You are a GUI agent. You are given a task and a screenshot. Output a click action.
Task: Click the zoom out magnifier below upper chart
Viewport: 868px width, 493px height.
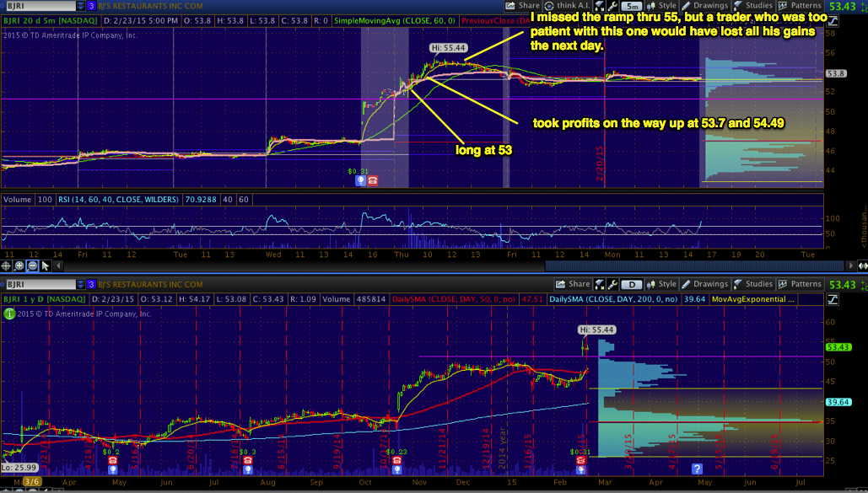click(31, 265)
